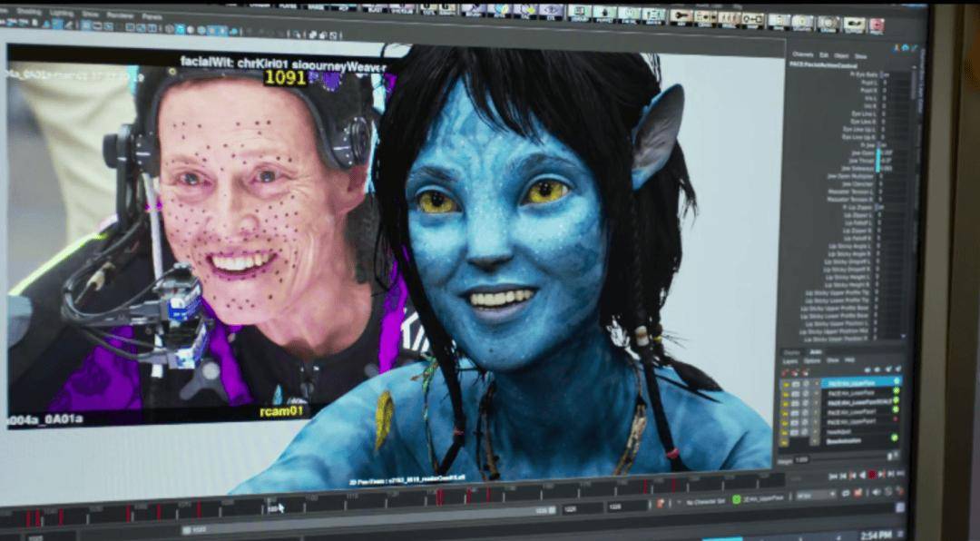Open the Channels menu in Channel Box
The height and width of the screenshot is (541, 980).
802,54
